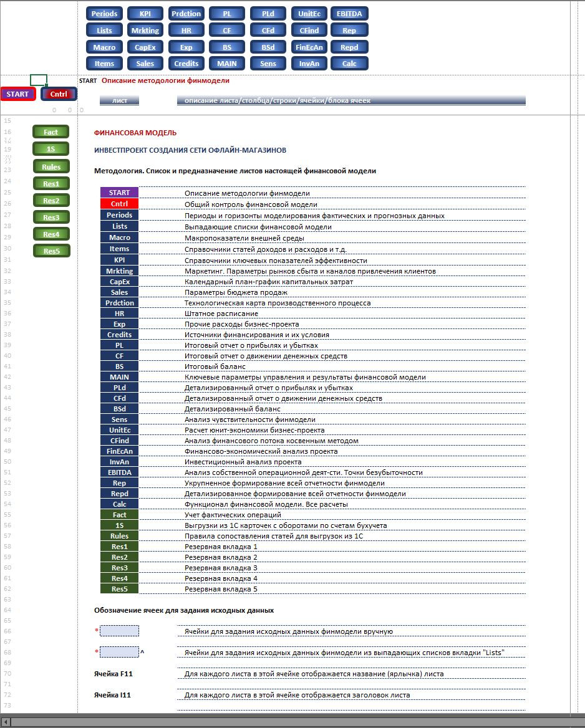This screenshot has width=585, height=728.
Task: Click the InvAn button in top navigation grid
Action: pos(309,64)
